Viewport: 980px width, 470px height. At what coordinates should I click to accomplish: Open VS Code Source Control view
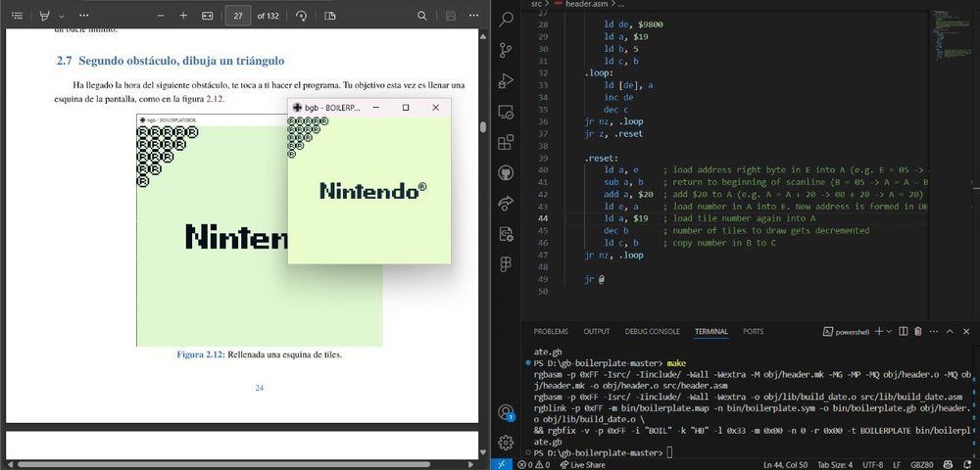pyautogui.click(x=506, y=50)
